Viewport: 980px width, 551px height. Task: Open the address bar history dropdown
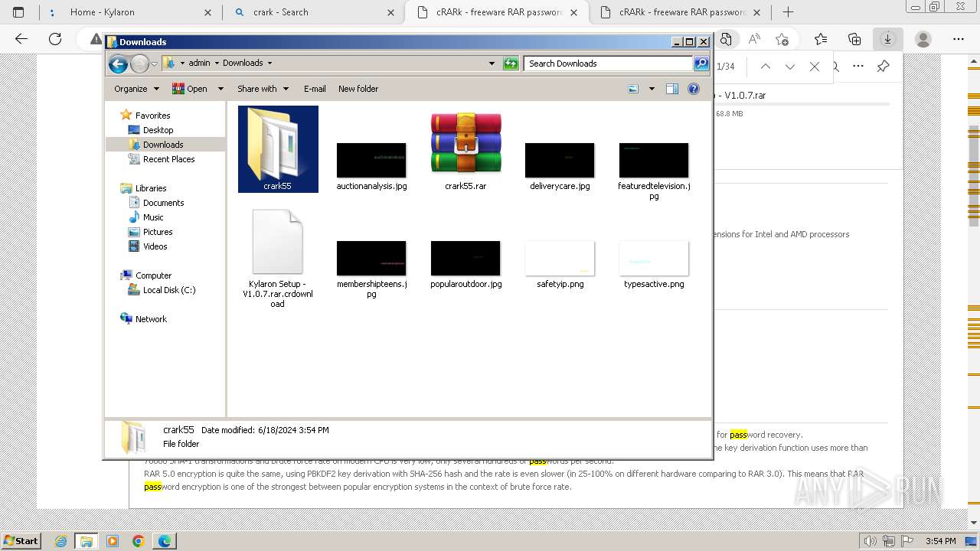(x=492, y=64)
